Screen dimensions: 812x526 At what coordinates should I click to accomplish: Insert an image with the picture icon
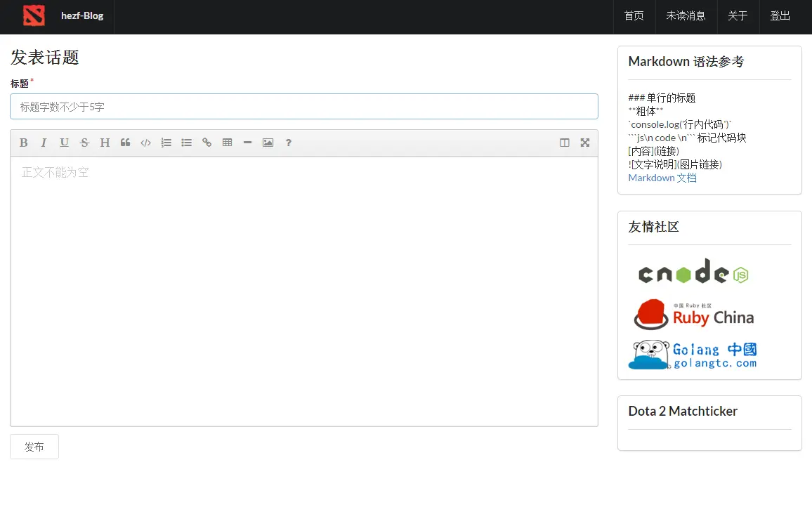[268, 143]
